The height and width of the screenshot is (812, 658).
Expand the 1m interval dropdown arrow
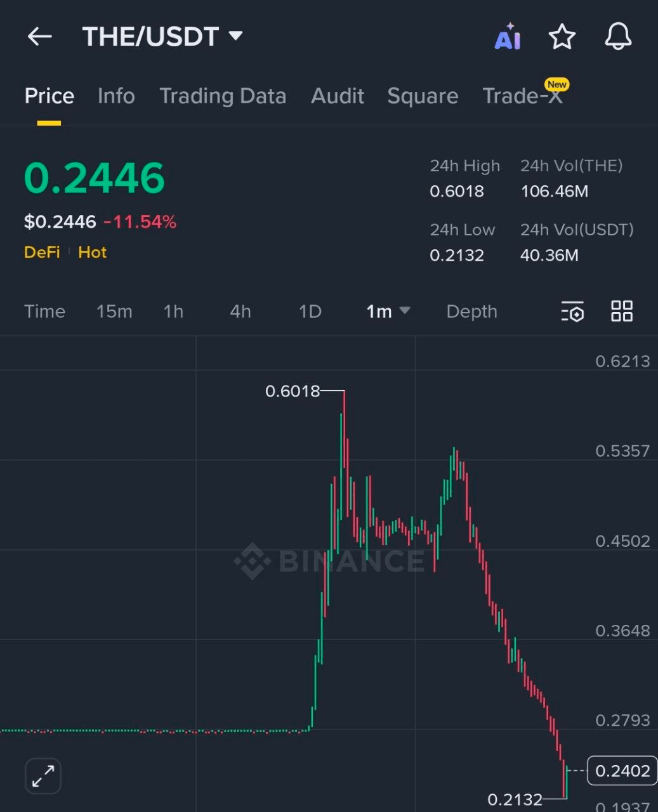404,311
